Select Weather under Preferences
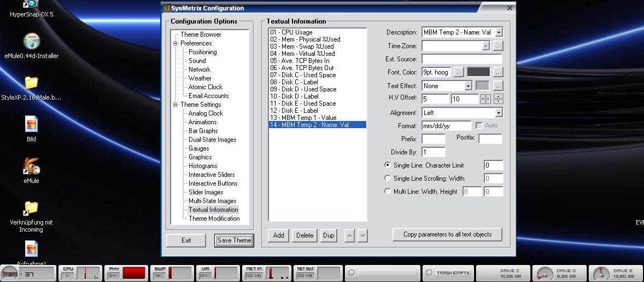644x282 pixels. pyautogui.click(x=200, y=78)
